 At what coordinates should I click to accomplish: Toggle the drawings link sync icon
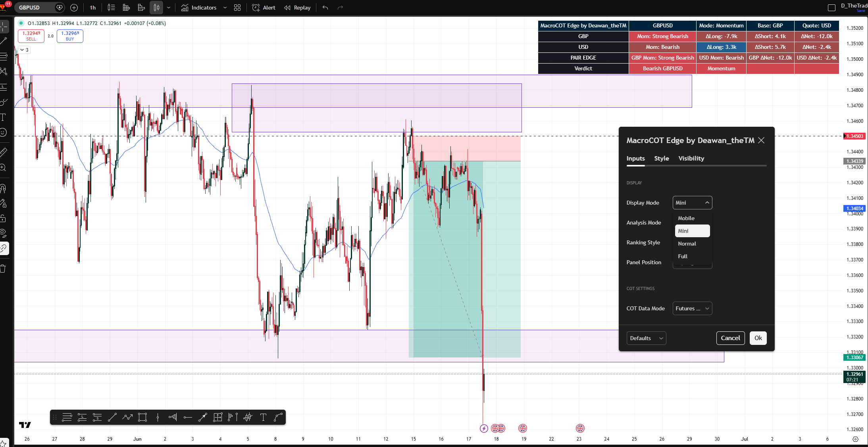pos(3,249)
